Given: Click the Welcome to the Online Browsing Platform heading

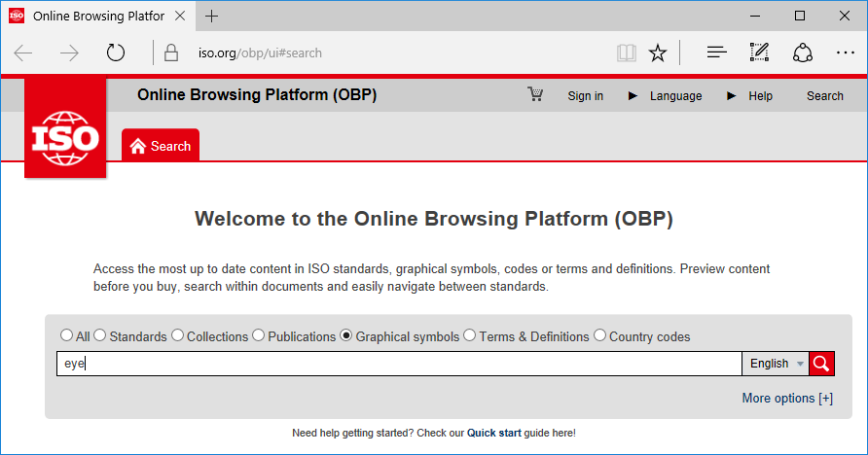Looking at the screenshot, I should (x=433, y=219).
